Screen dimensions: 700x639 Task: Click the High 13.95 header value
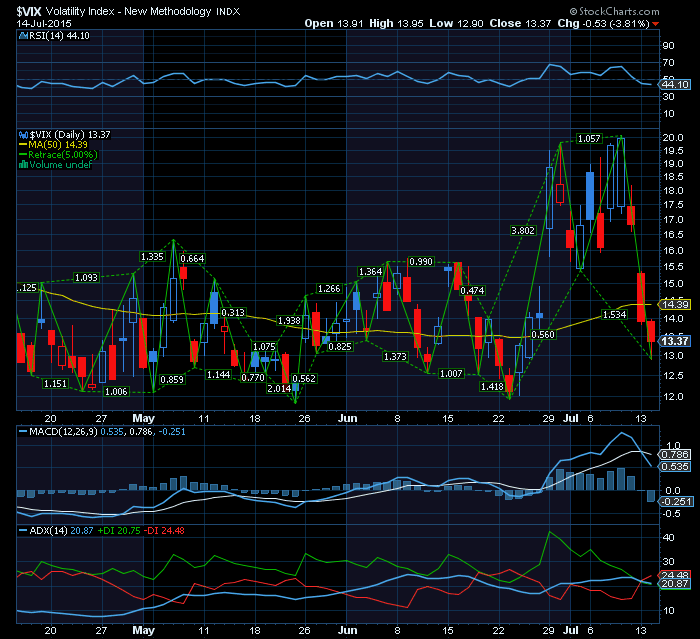(396, 23)
